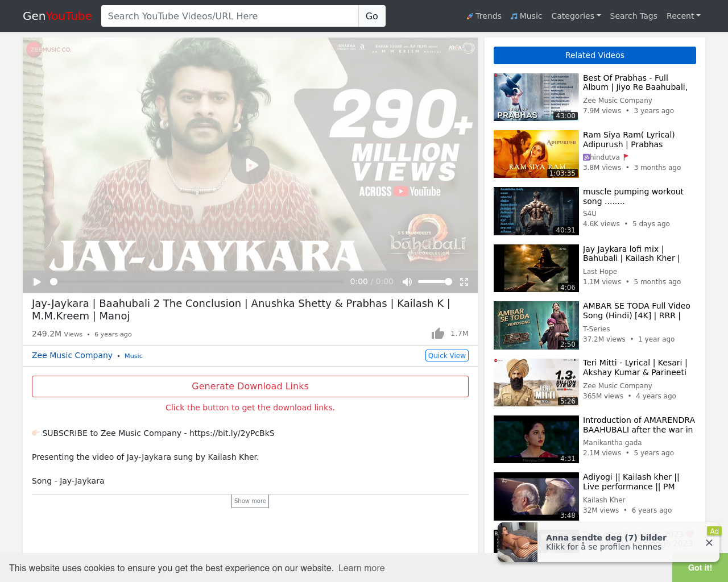Click title 'Ram Siya Ram( Lyrical) Adipurush'
This screenshot has height=582, width=728.
[629, 140]
